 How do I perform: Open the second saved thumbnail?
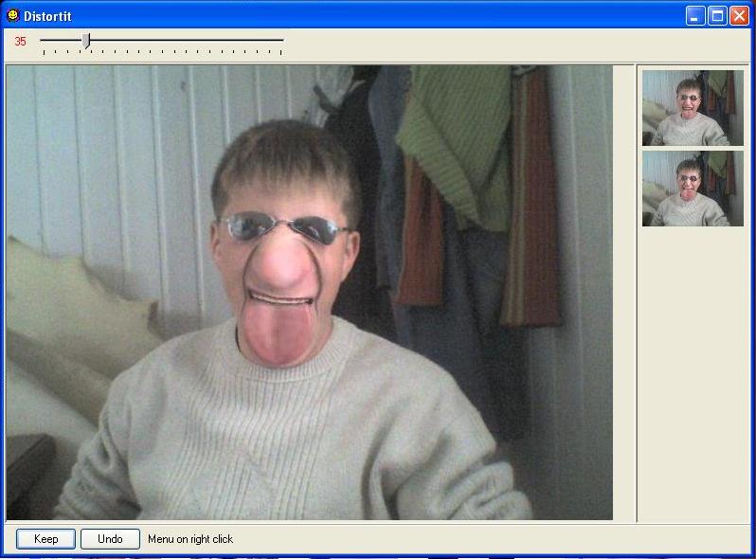pos(693,189)
